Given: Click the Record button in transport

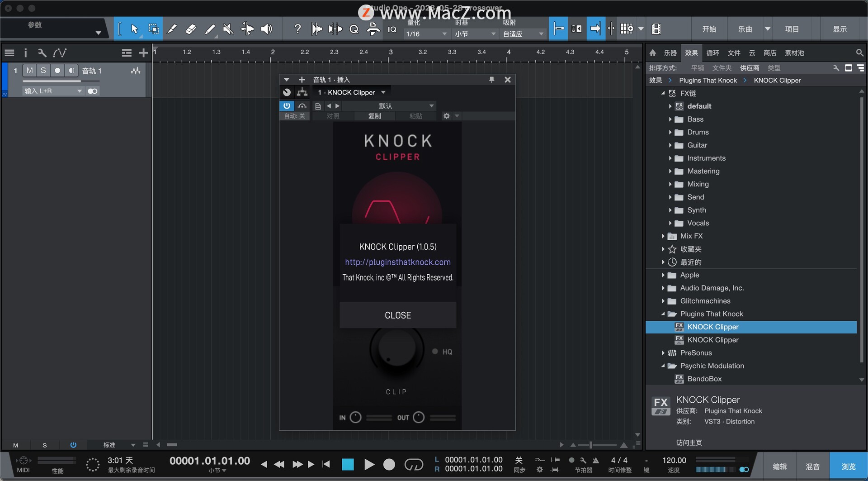Looking at the screenshot, I should point(389,465).
